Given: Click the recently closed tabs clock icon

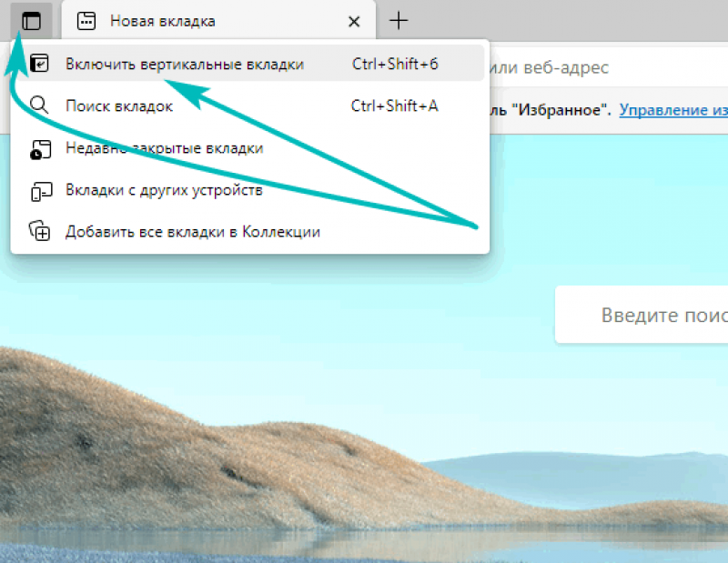Looking at the screenshot, I should (40, 148).
